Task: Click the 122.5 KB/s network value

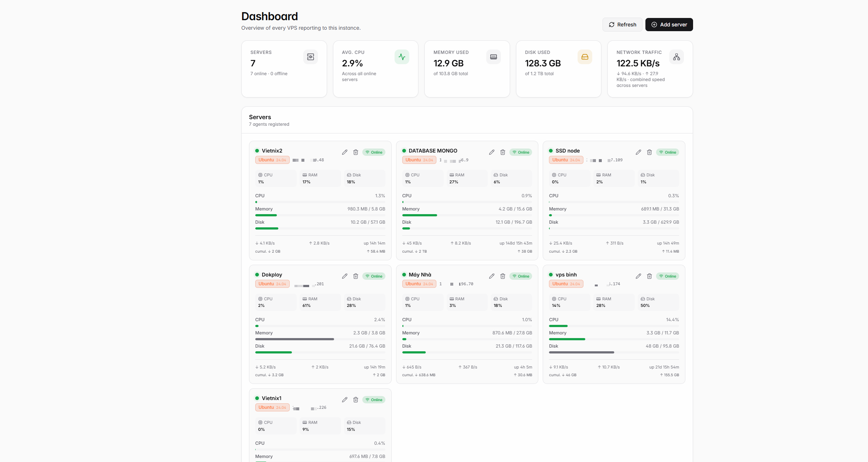Action: point(638,63)
